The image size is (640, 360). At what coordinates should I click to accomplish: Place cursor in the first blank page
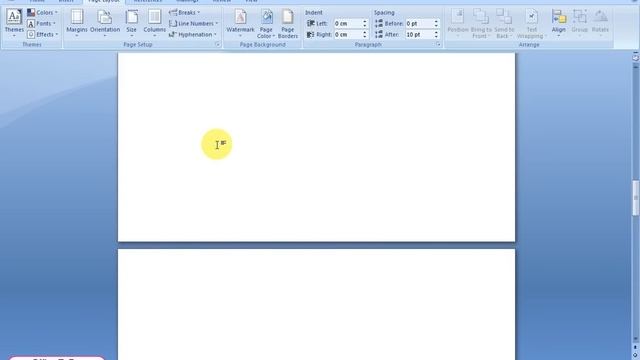(316, 147)
